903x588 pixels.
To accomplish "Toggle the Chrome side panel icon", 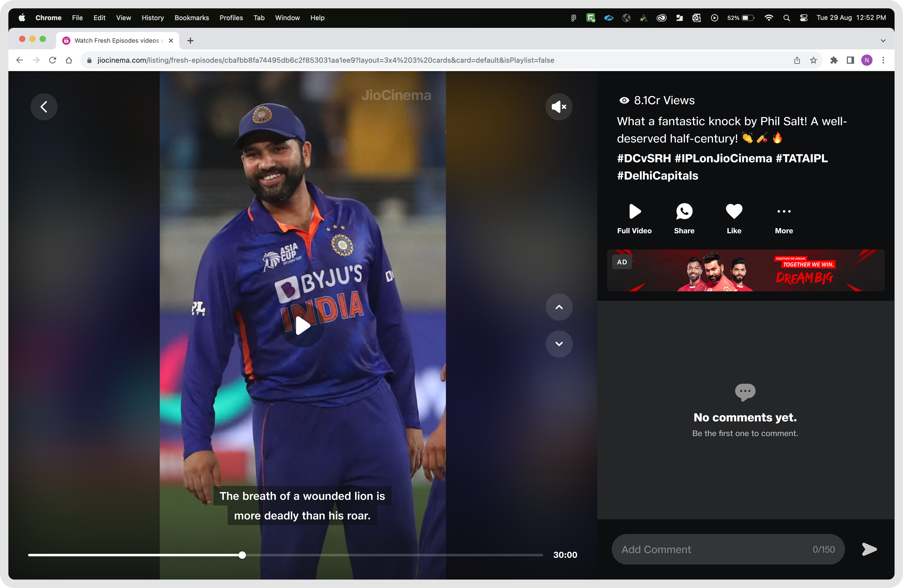I will 850,60.
